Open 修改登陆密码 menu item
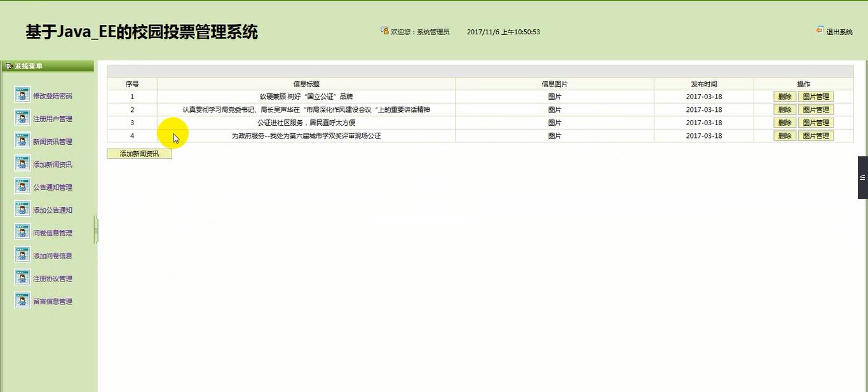Image resolution: width=868 pixels, height=392 pixels. (53, 96)
